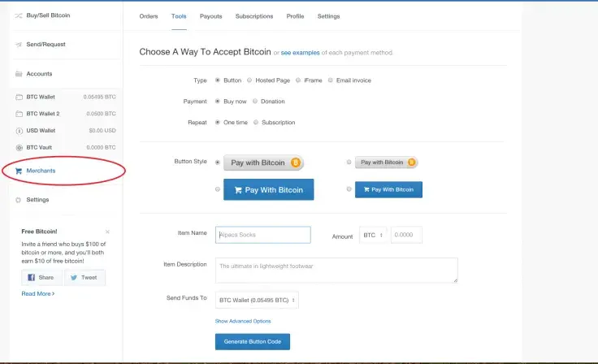Expand the Send Funds To wallet dropdown

tap(257, 301)
